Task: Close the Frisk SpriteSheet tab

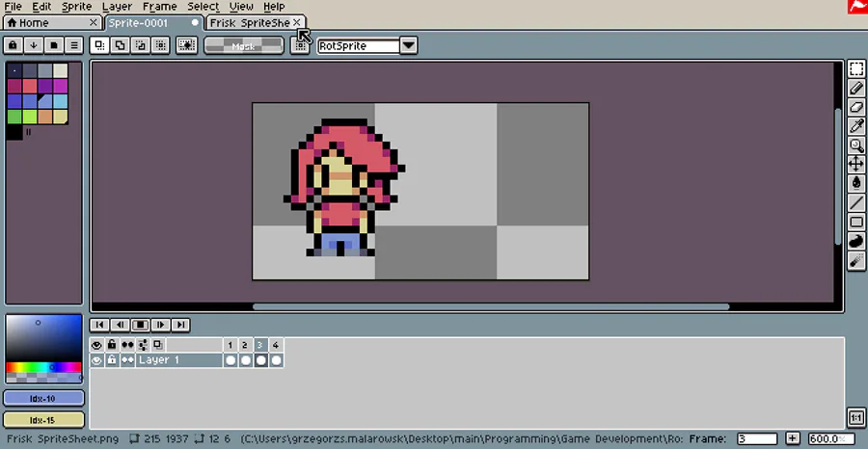Action: click(297, 22)
